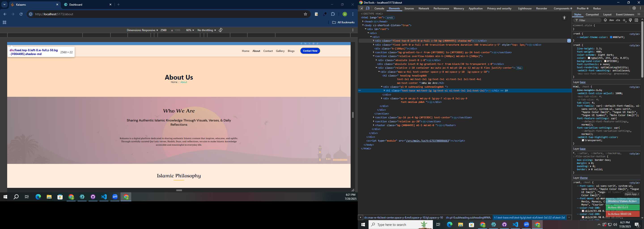The height and width of the screenshot is (229, 644).
Task: Open Visual Studio Code from bottom taskbar
Action: tap(515, 225)
